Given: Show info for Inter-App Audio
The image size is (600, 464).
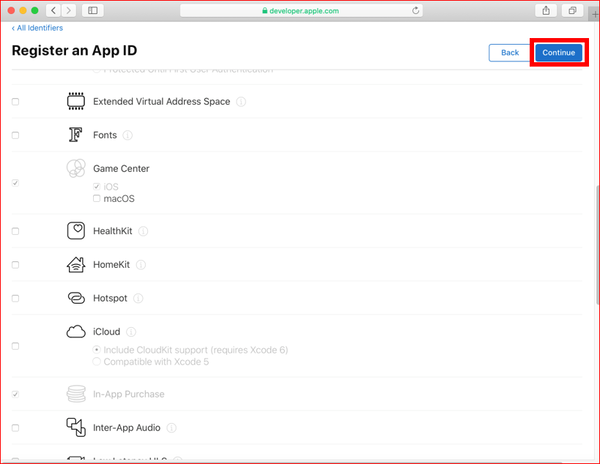Looking at the screenshot, I should coord(171,428).
